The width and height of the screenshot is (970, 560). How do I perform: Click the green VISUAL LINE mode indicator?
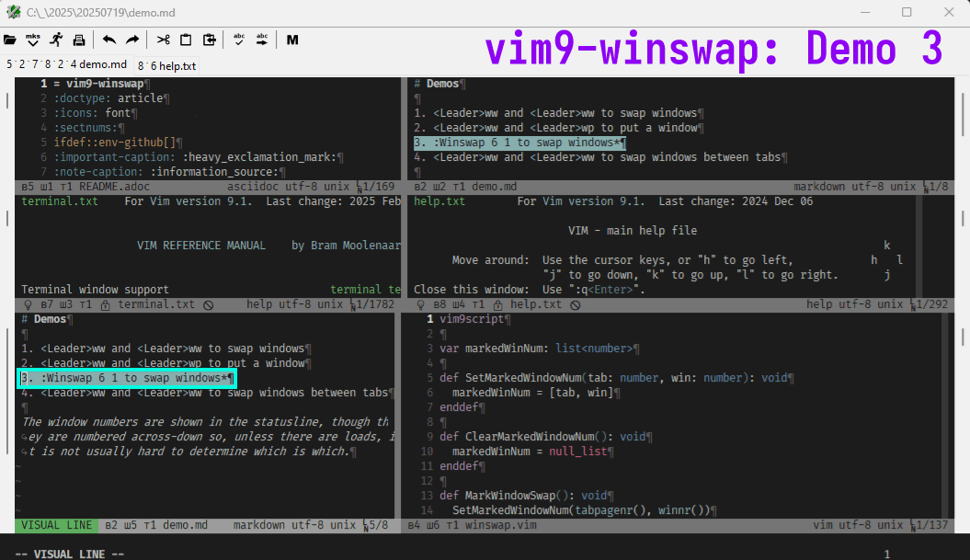(56, 525)
